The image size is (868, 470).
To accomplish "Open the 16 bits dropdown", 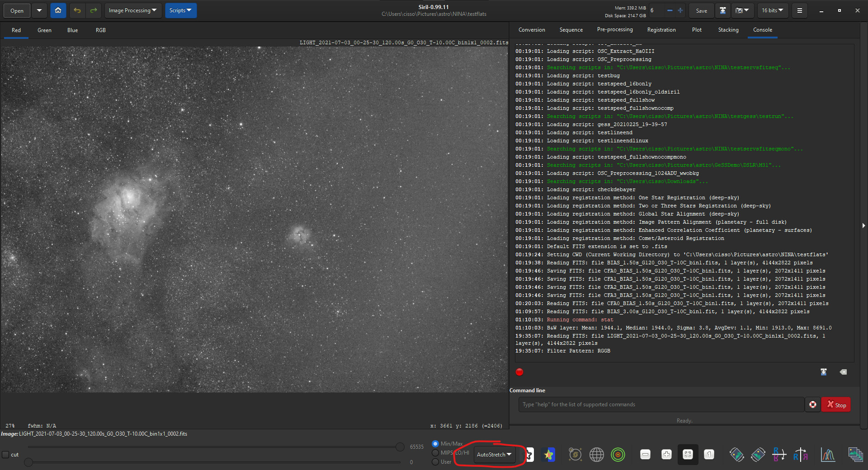I will click(772, 10).
